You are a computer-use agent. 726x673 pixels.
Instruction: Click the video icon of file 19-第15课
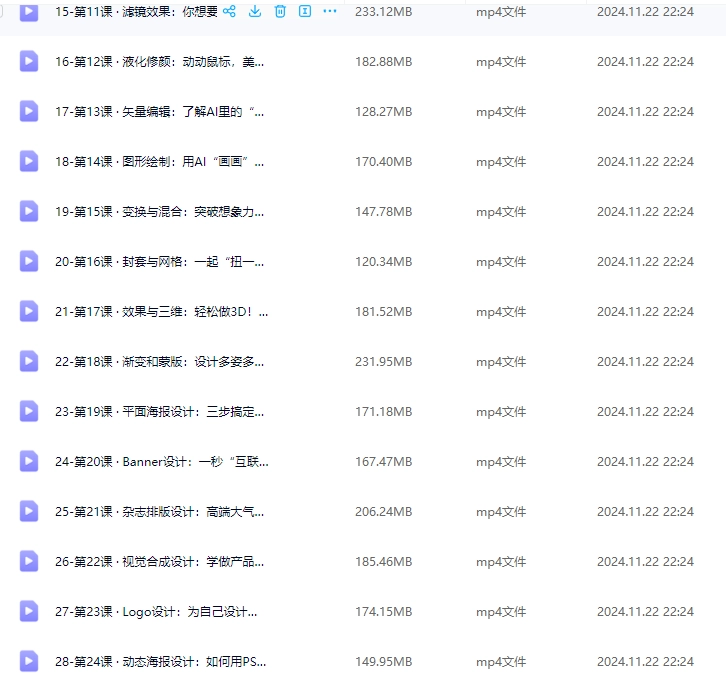pyautogui.click(x=29, y=211)
